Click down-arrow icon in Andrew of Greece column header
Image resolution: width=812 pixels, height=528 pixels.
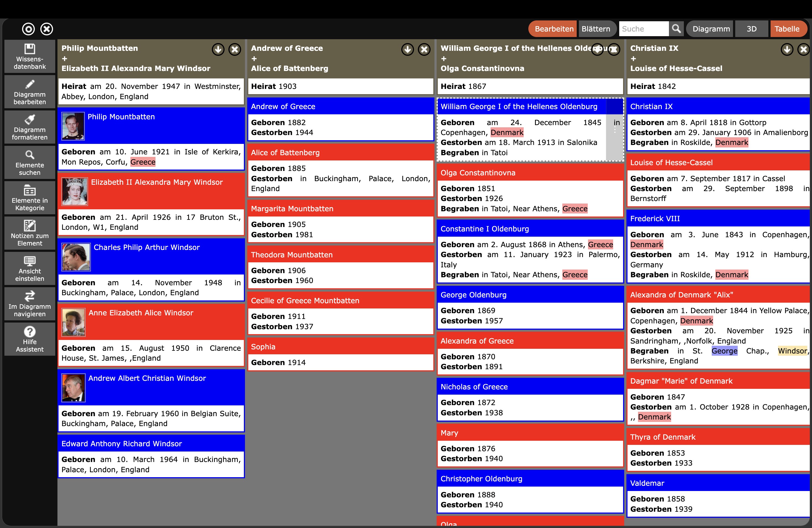[407, 49]
